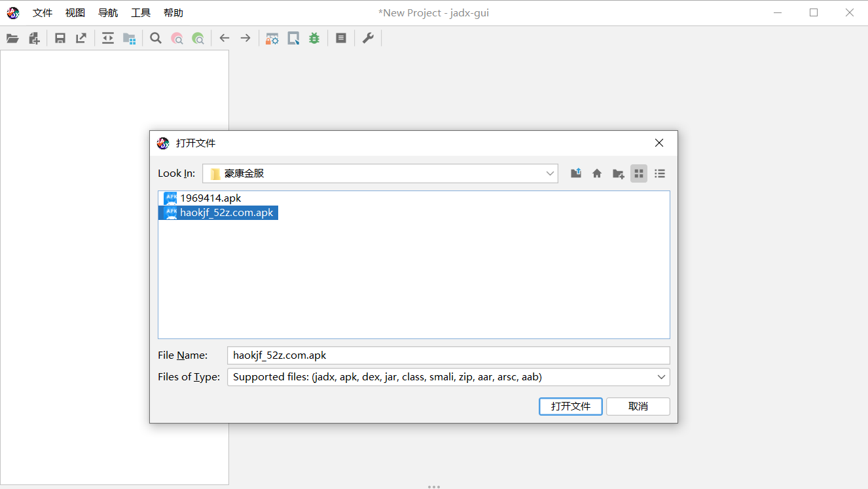Click the Export toolbar icon
The height and width of the screenshot is (489, 868).
click(x=81, y=39)
